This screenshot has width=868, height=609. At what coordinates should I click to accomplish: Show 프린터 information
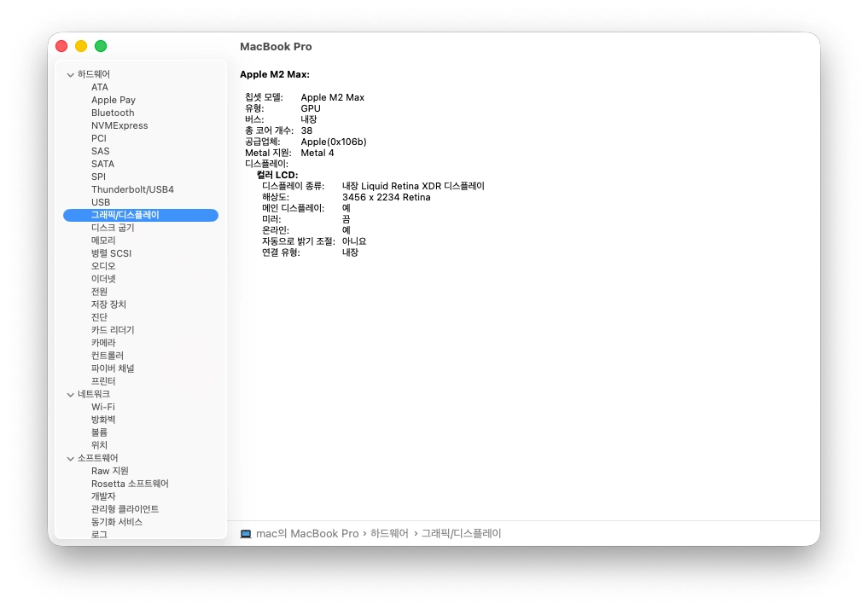coord(103,381)
